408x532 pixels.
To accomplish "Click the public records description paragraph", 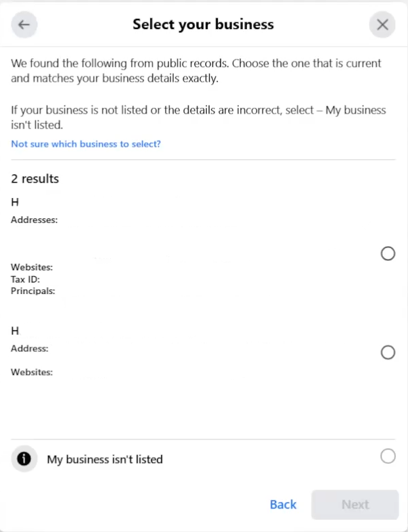I will pyautogui.click(x=196, y=70).
